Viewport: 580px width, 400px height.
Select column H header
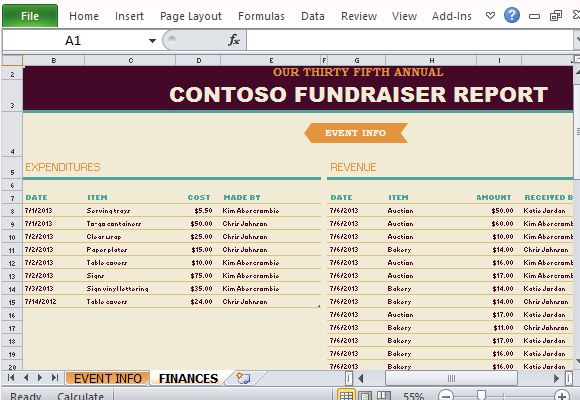[x=431, y=60]
